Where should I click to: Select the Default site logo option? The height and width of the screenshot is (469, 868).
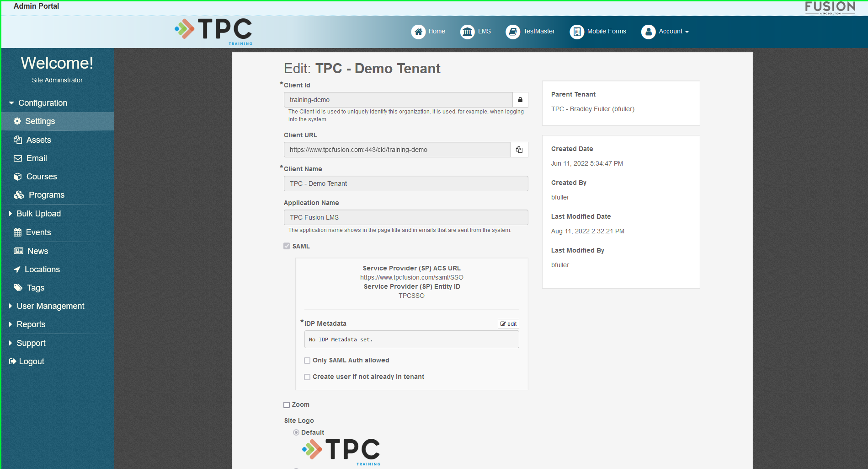tap(296, 432)
